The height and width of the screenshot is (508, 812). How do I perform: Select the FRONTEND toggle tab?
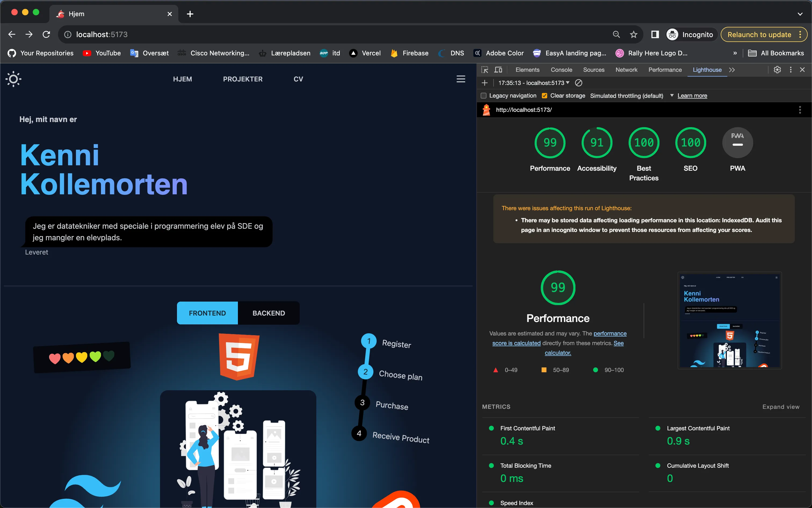207,313
